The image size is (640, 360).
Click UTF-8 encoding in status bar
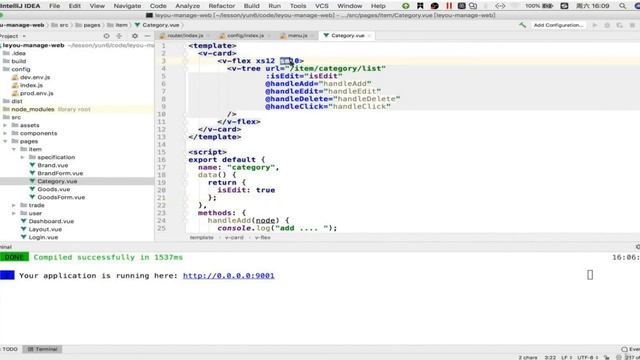588,358
